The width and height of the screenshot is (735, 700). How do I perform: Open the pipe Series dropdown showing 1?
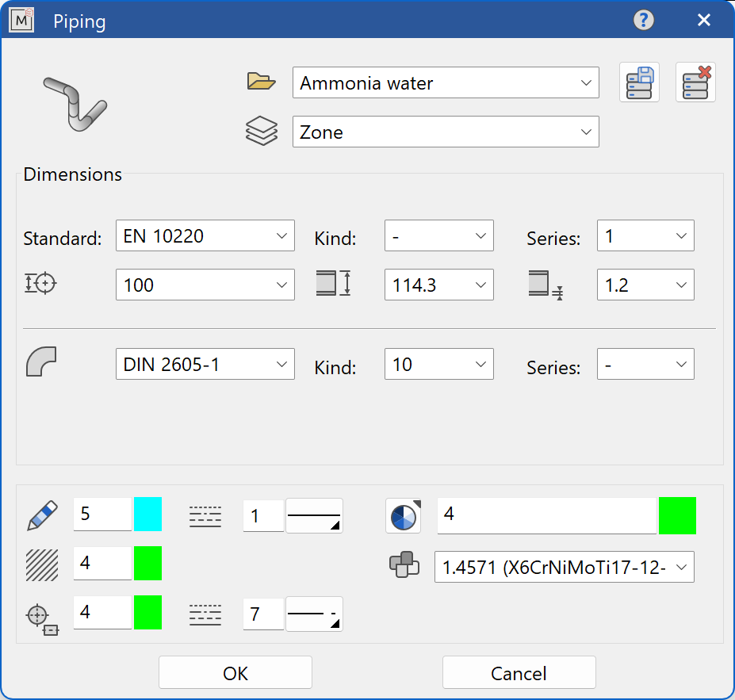[x=645, y=235]
